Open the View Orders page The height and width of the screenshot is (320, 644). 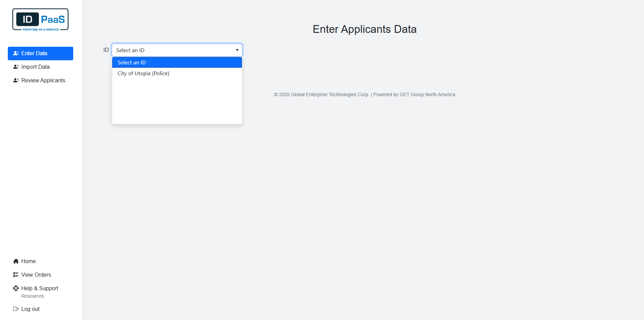(36, 275)
